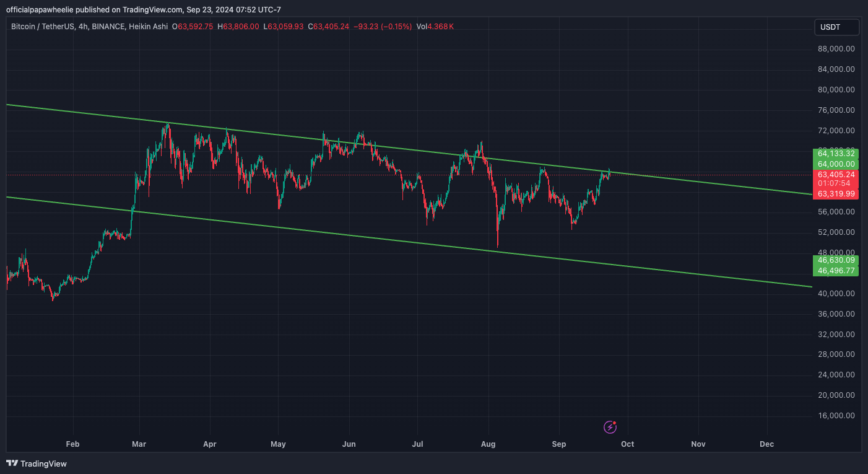Click the Vol 4.368 K indicator
The height and width of the screenshot is (474, 868).
point(435,27)
